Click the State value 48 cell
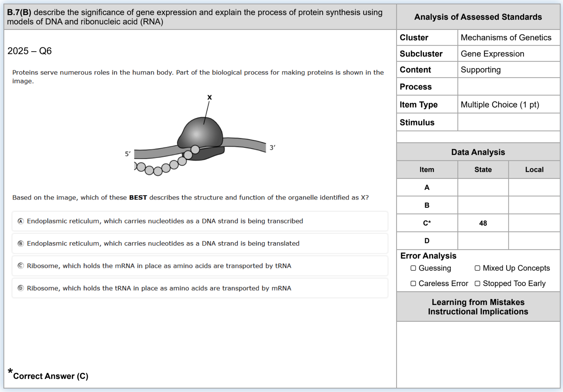 [483, 223]
